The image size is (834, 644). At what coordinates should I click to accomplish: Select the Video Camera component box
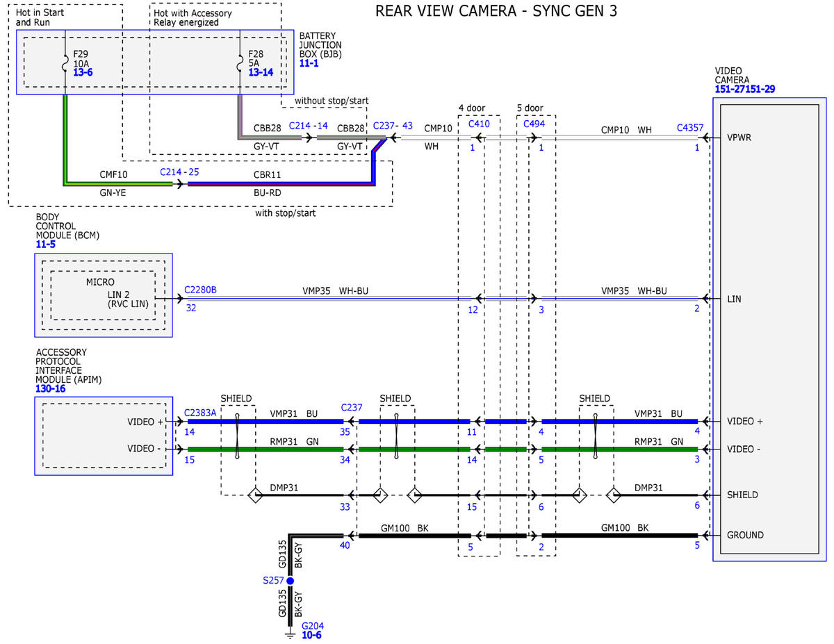pyautogui.click(x=769, y=329)
